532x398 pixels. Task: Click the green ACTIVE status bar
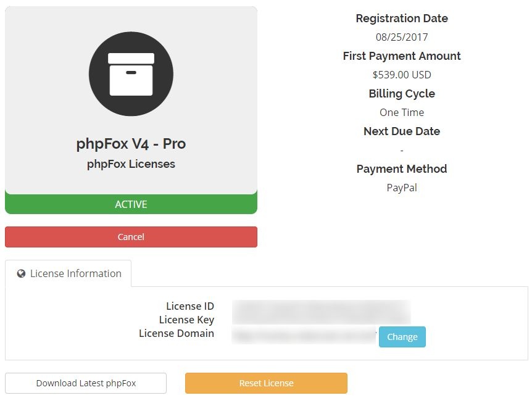pyautogui.click(x=131, y=204)
